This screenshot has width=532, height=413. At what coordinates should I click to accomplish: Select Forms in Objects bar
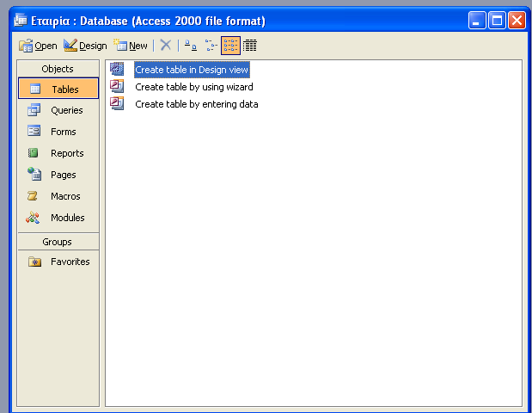pos(58,132)
